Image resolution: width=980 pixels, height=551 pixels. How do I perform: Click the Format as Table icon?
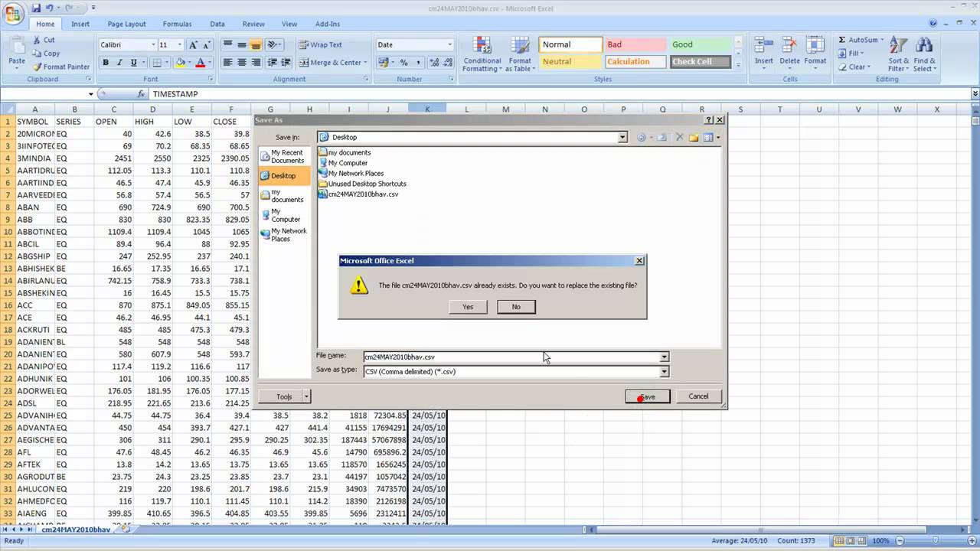[x=520, y=45]
